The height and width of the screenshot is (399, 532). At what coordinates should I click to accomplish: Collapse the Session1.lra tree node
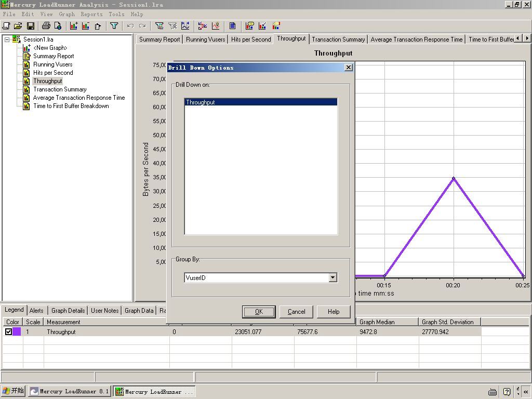7,39
